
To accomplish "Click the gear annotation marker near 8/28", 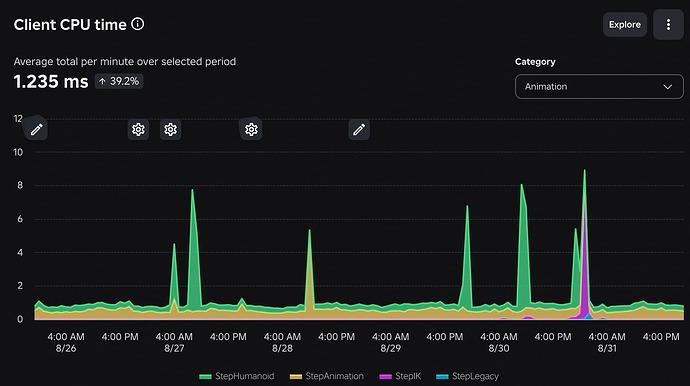I will tap(251, 129).
